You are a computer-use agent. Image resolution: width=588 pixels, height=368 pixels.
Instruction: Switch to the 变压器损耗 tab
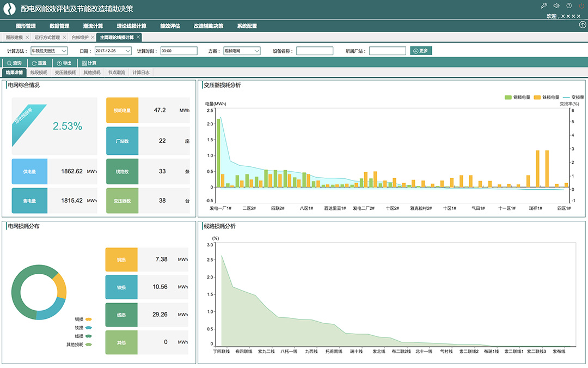(65, 72)
